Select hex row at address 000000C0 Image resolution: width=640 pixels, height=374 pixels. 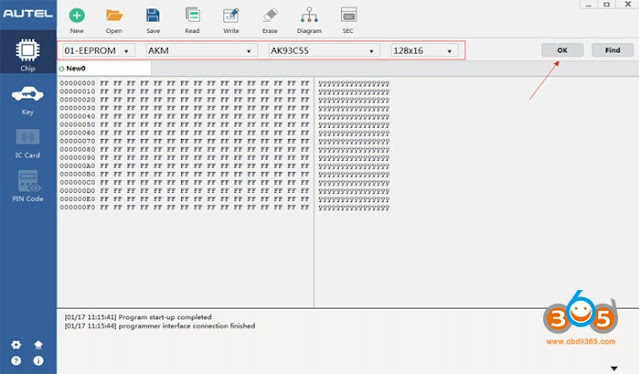(x=184, y=183)
